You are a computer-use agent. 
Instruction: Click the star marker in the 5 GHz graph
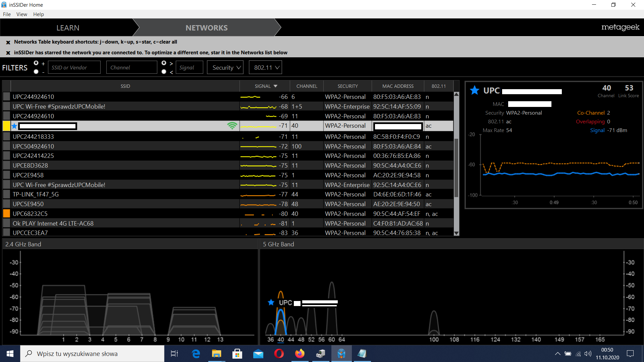point(271,302)
